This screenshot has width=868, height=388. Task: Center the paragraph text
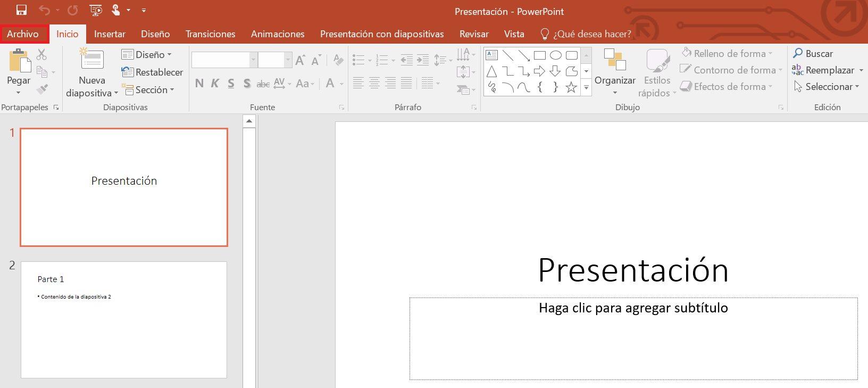click(374, 83)
